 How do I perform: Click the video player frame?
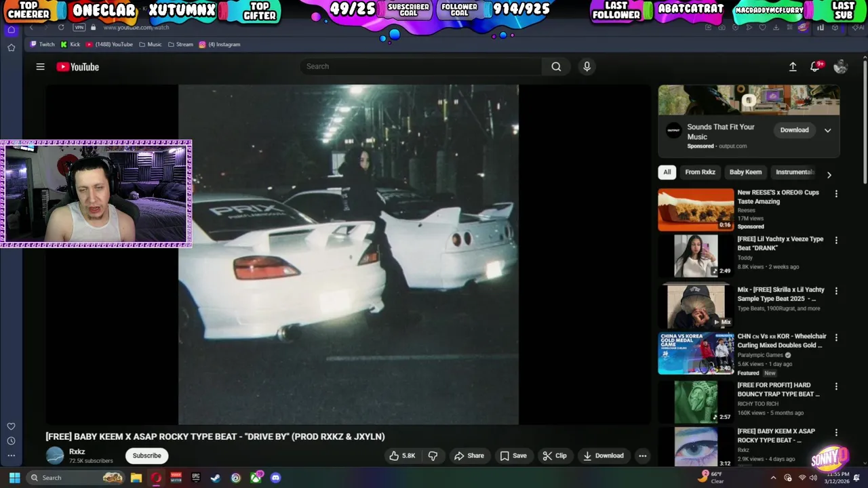[349, 254]
